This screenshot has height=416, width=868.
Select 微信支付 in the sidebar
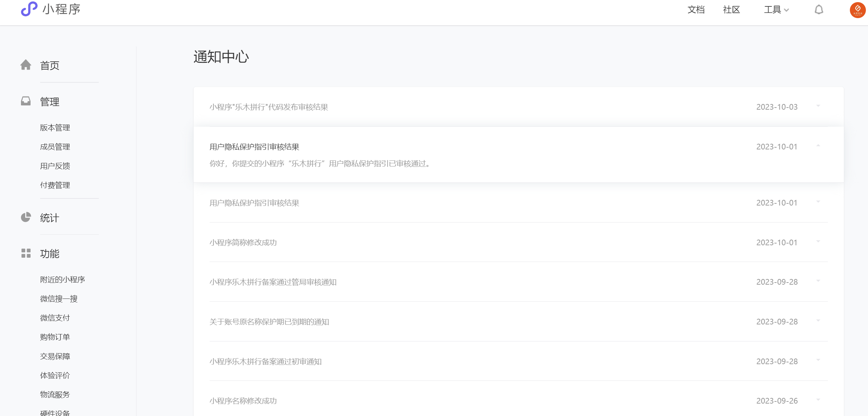pyautogui.click(x=55, y=318)
